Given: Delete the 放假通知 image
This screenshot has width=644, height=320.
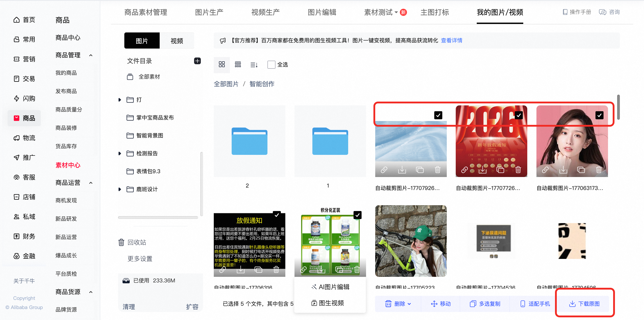Looking at the screenshot, I should click(x=276, y=269).
